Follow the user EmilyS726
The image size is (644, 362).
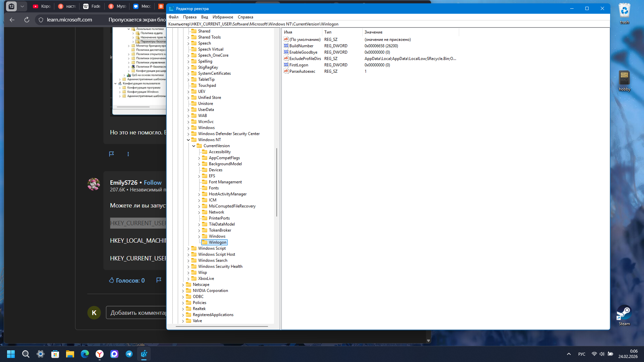pos(153,182)
